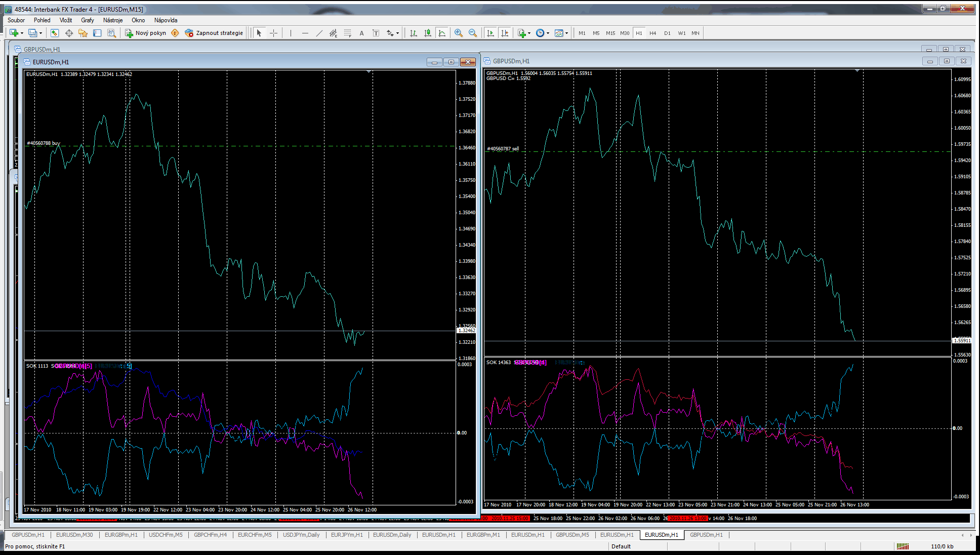Viewport: 980px width, 555px height.
Task: Select the Fibonacci retracement tool
Action: [x=347, y=33]
